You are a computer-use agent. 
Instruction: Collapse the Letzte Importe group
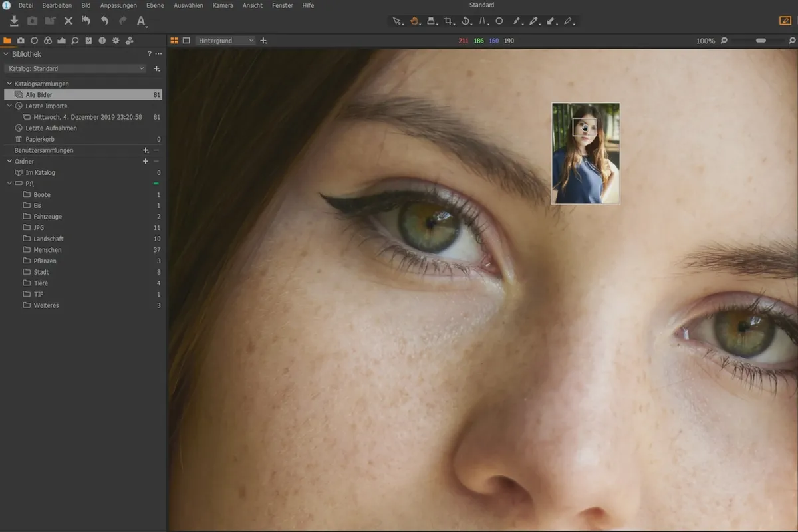click(9, 106)
